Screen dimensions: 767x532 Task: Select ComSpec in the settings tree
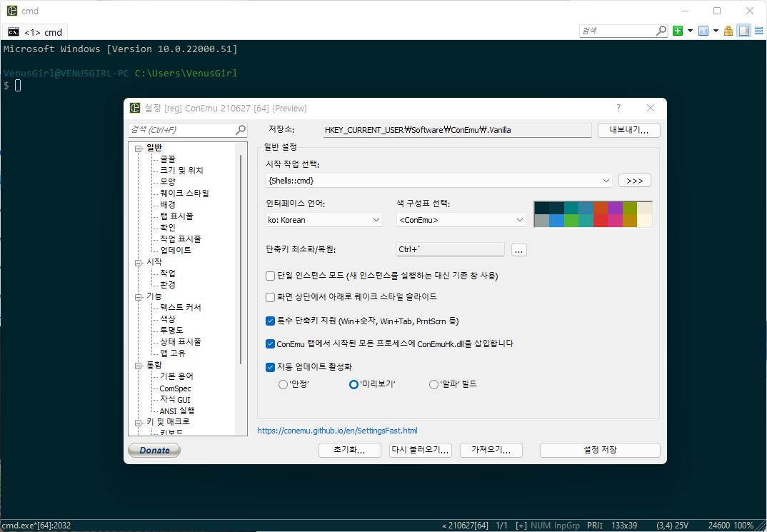(175, 388)
